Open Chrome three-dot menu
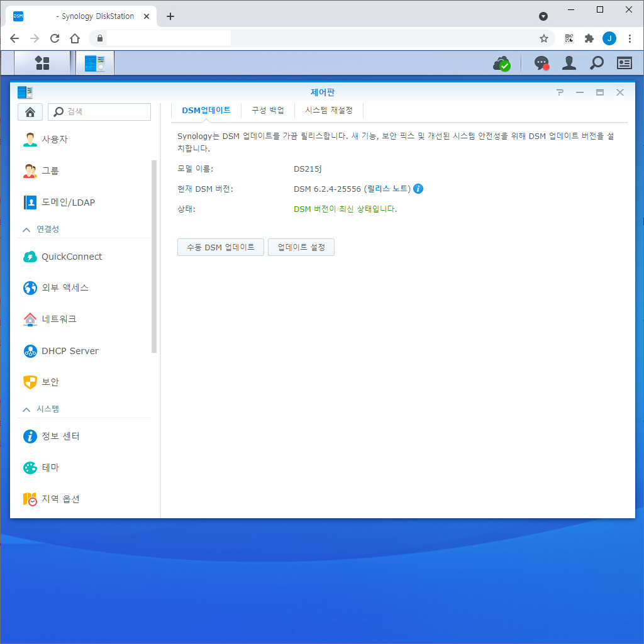Screen dimensions: 644x644 pyautogui.click(x=630, y=38)
